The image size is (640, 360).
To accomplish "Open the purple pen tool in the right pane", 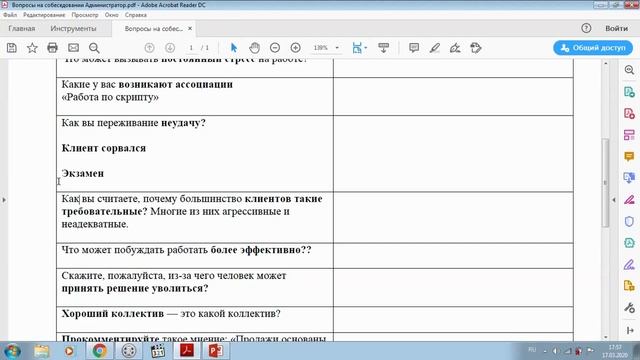I will click(x=629, y=265).
